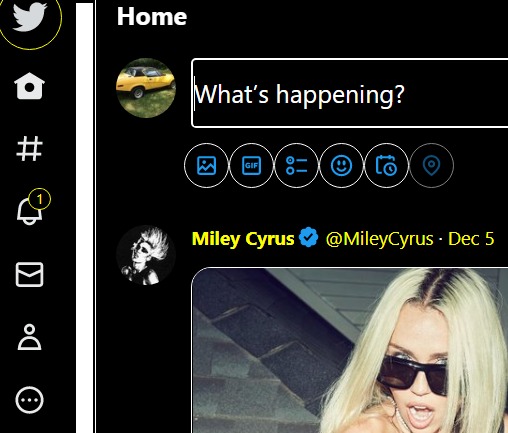The width and height of the screenshot is (508, 433).
Task: Add a GIF to tweet
Action: click(252, 165)
